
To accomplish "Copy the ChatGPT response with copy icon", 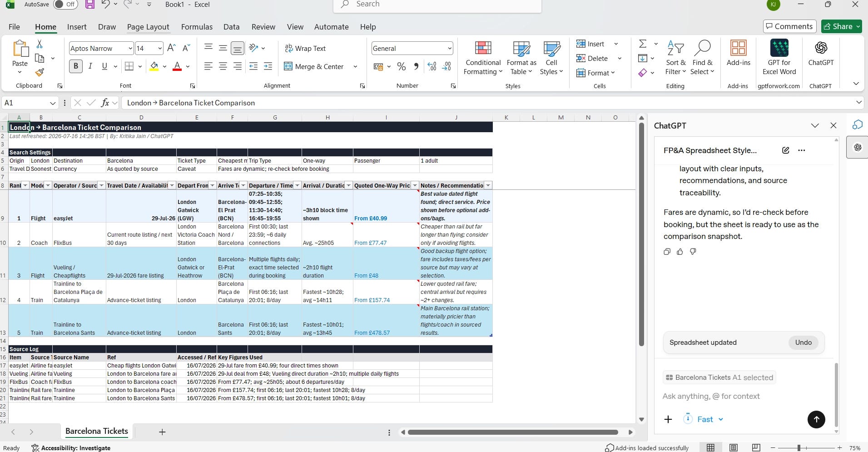I will click(667, 252).
